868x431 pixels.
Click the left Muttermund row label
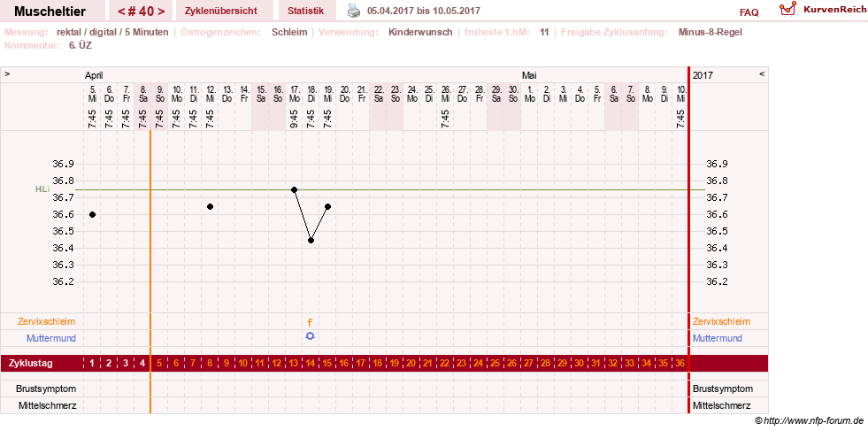[x=51, y=338]
